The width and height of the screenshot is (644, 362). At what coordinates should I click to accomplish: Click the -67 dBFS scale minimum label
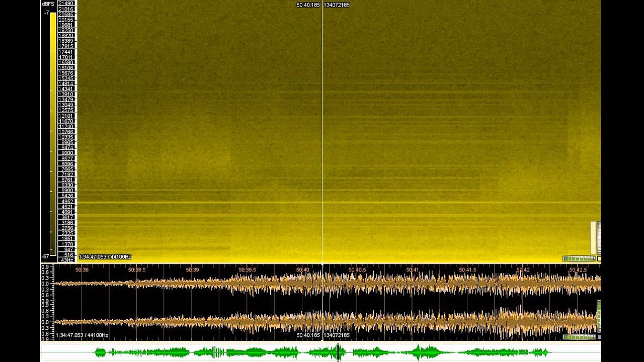(x=45, y=256)
